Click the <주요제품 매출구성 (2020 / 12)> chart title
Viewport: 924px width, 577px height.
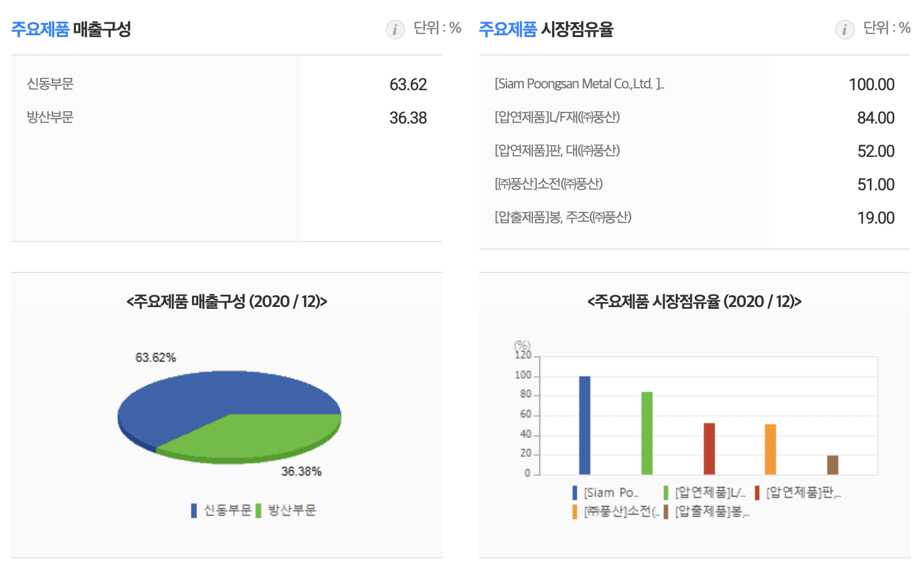pos(227,301)
